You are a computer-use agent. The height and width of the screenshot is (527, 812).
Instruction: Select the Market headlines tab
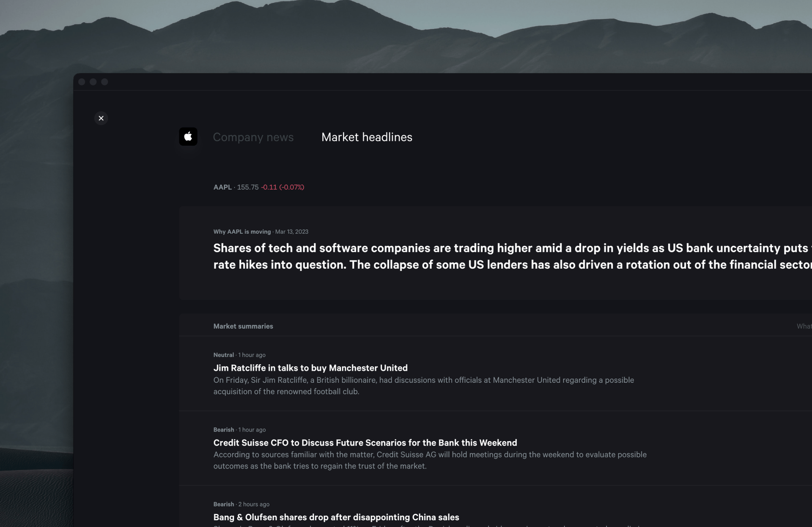tap(367, 137)
